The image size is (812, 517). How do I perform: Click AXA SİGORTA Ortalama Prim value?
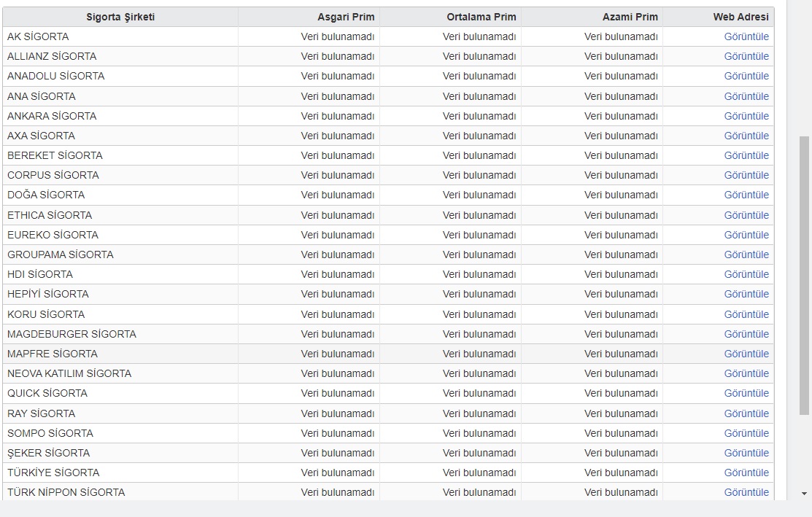tap(479, 136)
